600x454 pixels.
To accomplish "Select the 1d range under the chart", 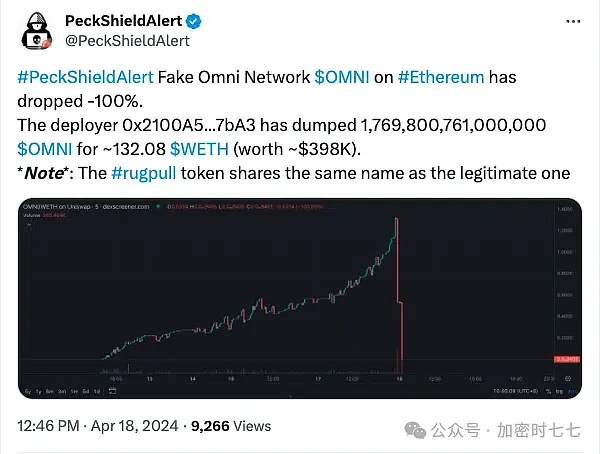I will coord(97,389).
